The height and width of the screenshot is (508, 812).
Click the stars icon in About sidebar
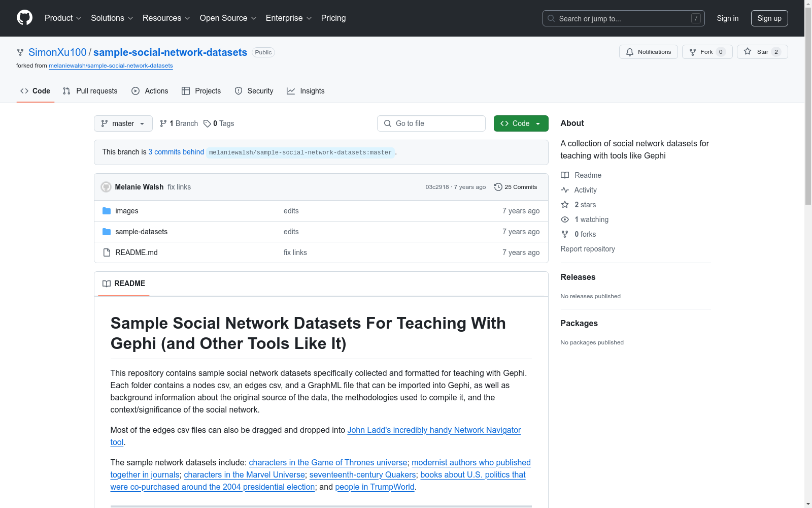click(x=565, y=205)
